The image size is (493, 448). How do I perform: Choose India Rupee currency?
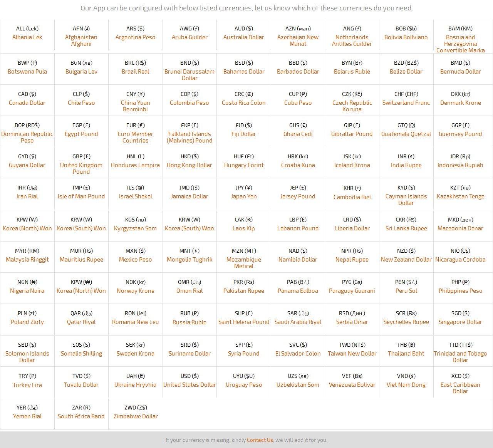point(406,165)
